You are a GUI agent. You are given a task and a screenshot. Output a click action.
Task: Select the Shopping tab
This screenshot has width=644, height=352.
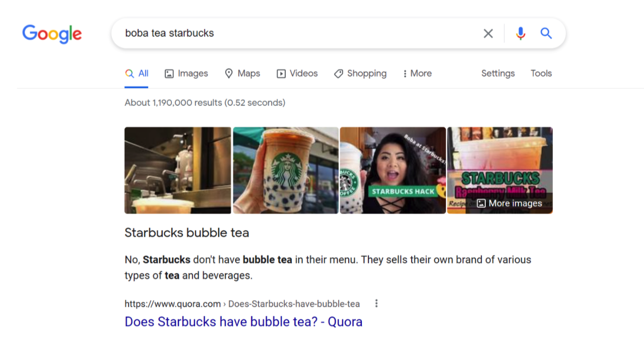pyautogui.click(x=360, y=74)
